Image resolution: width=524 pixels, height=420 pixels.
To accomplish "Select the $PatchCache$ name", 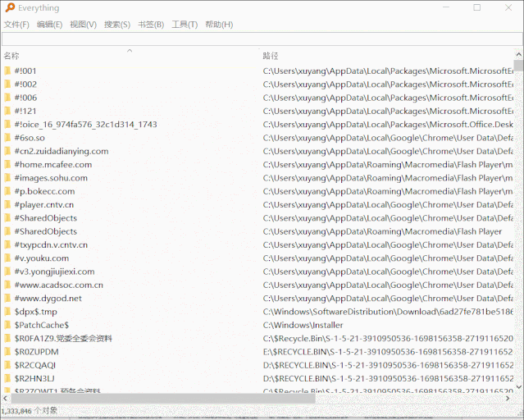I will pyautogui.click(x=42, y=325).
